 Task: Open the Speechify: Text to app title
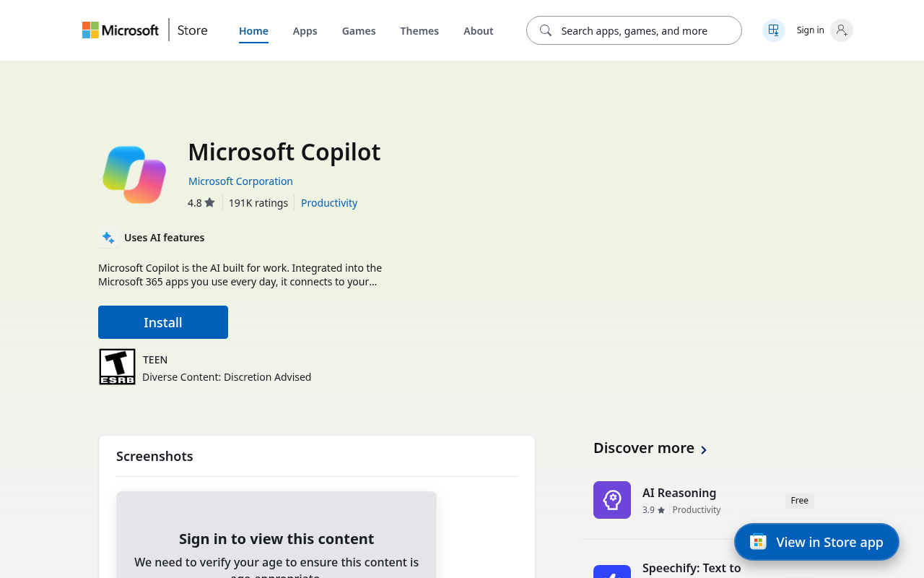(692, 569)
